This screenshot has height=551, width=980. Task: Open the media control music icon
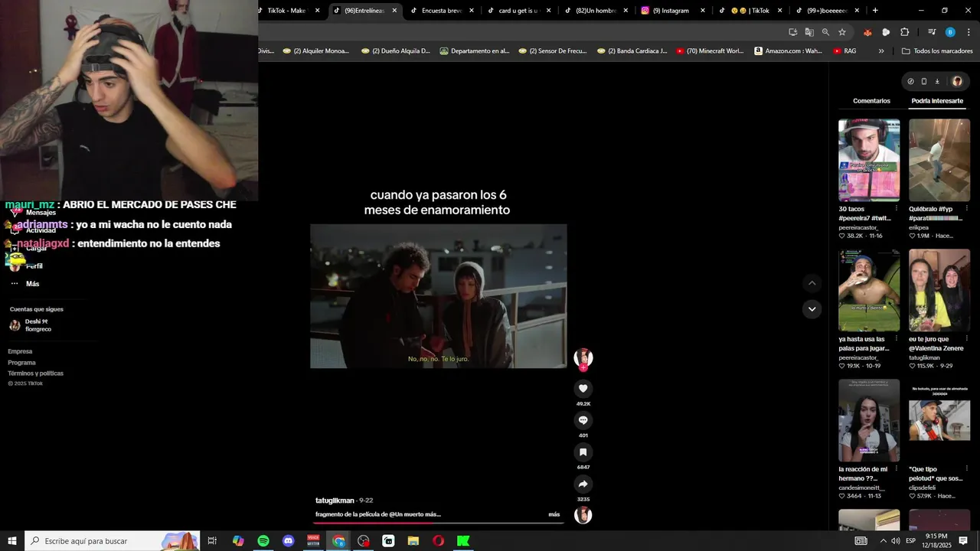(x=932, y=32)
